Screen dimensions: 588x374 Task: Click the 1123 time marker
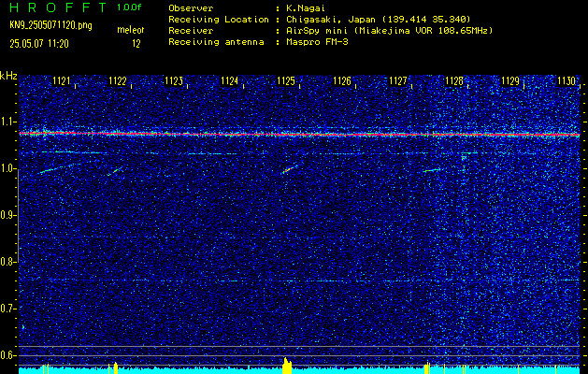174,80
